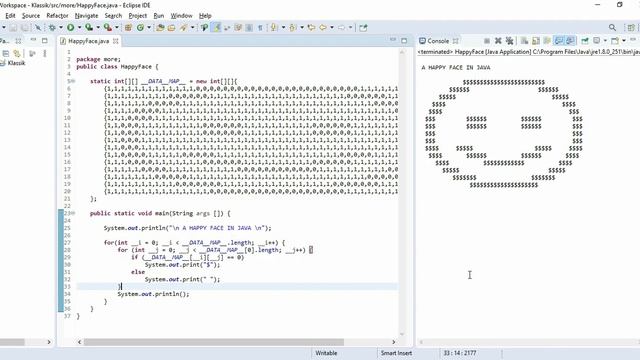Toggle Show Console on Standard Out
The image size is (640, 360).
559,41
